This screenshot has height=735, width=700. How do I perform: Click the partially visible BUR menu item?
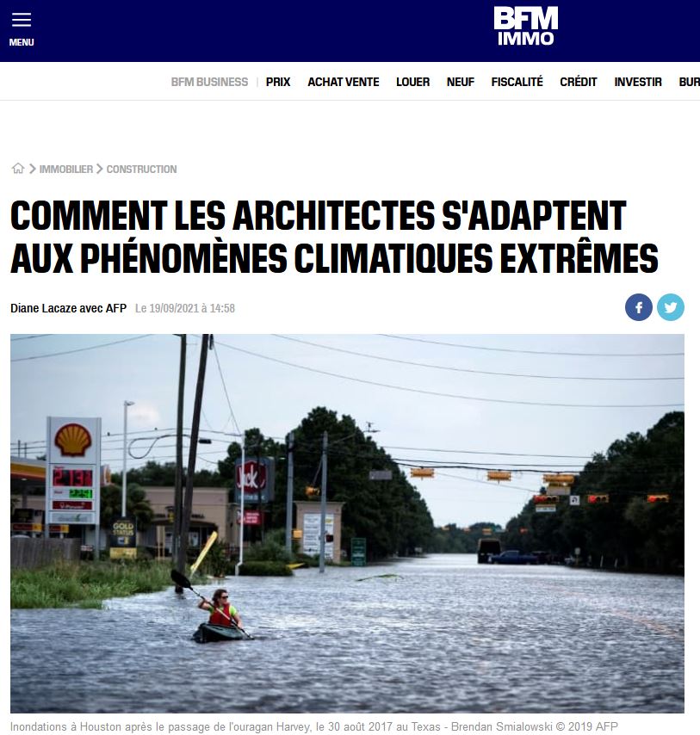pyautogui.click(x=689, y=82)
